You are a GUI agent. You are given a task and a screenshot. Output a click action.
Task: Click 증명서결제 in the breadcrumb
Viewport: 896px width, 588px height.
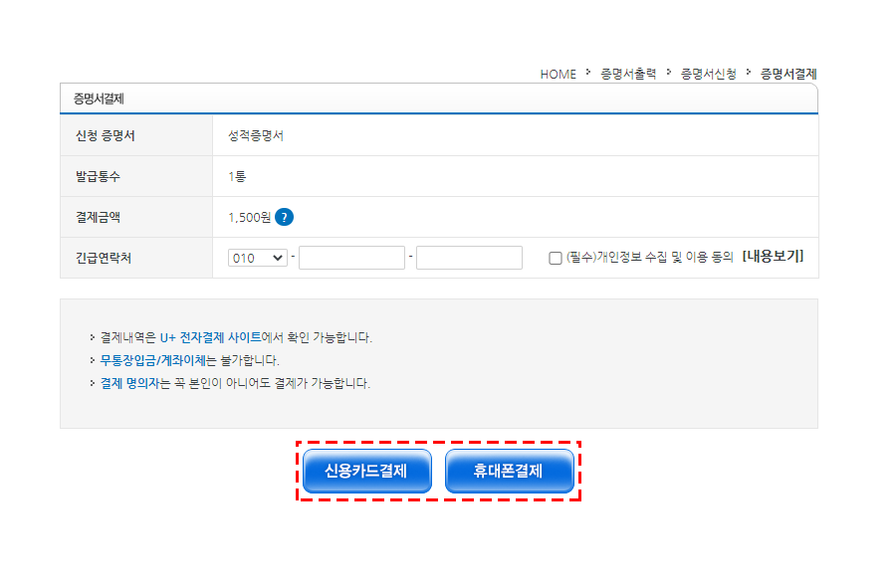(x=788, y=74)
